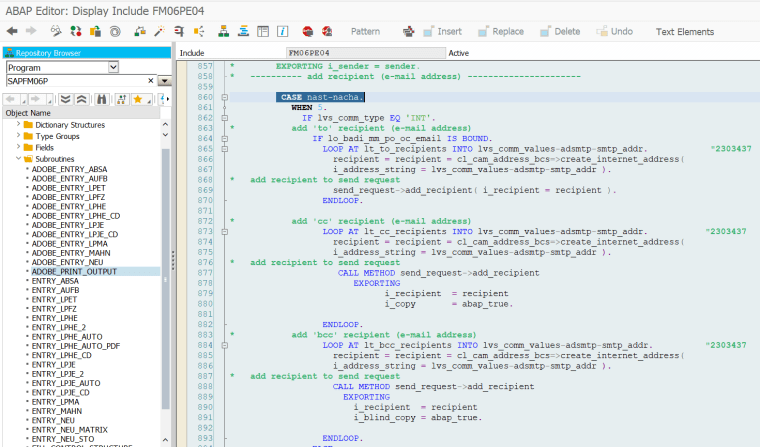
Task: Collapse the LOOP block at line 873
Action: click(x=224, y=232)
